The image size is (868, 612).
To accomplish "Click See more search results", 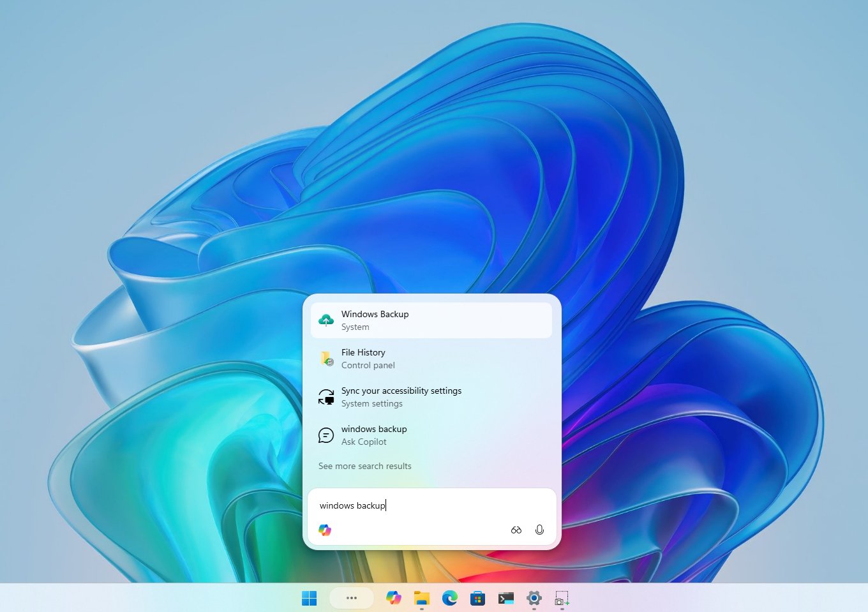I will pos(365,466).
